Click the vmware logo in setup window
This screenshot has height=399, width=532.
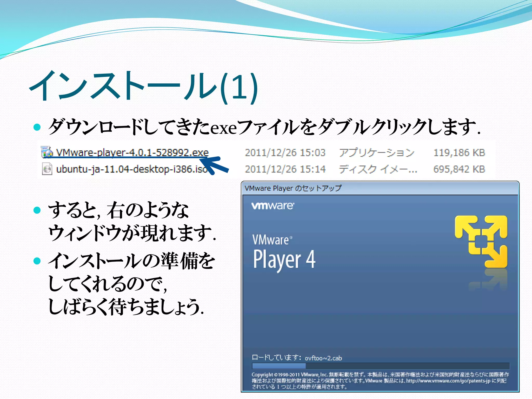pyautogui.click(x=273, y=206)
